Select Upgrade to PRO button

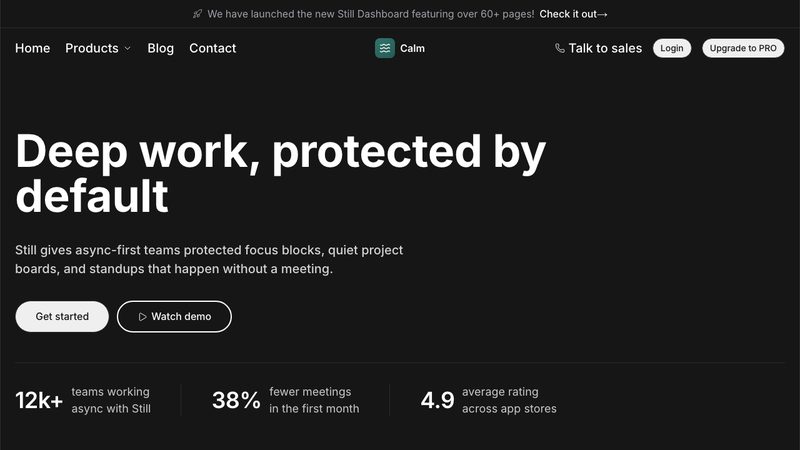[x=743, y=48]
